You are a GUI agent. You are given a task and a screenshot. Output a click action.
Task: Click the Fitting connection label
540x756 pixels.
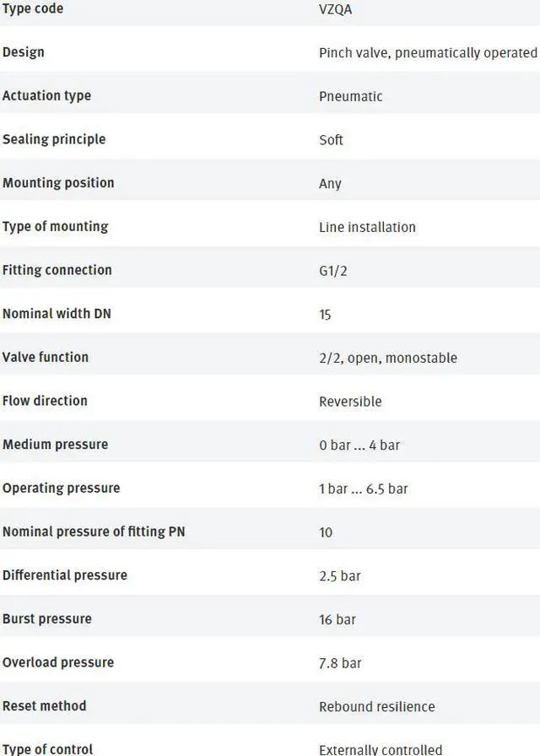click(x=57, y=270)
